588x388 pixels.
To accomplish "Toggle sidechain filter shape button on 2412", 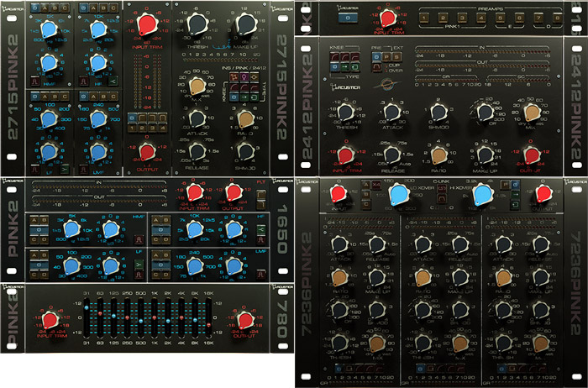I will coord(377,67).
